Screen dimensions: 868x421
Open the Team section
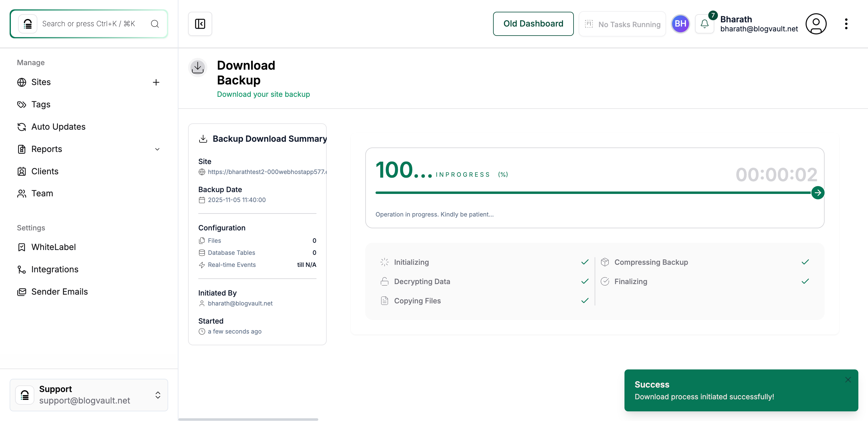click(x=42, y=193)
